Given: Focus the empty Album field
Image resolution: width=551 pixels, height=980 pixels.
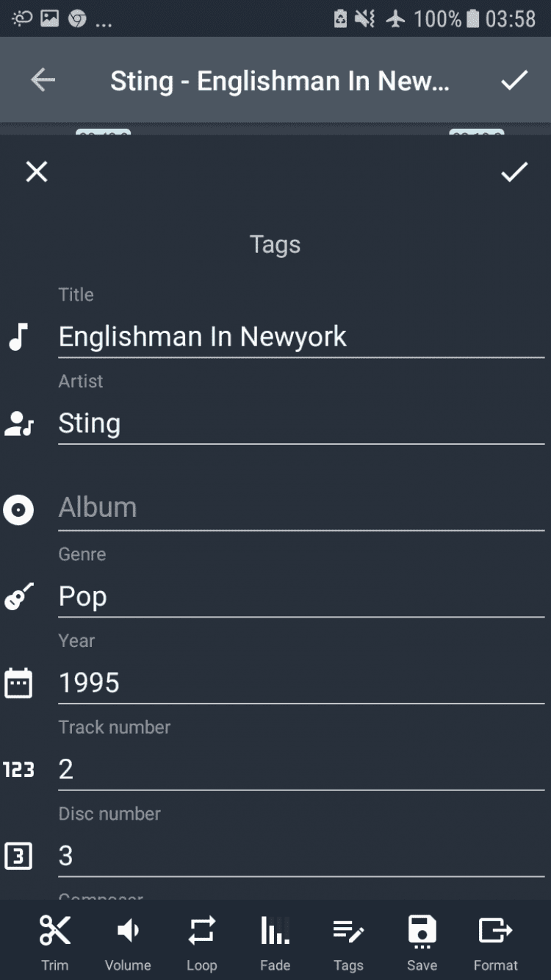Looking at the screenshot, I should [300, 507].
